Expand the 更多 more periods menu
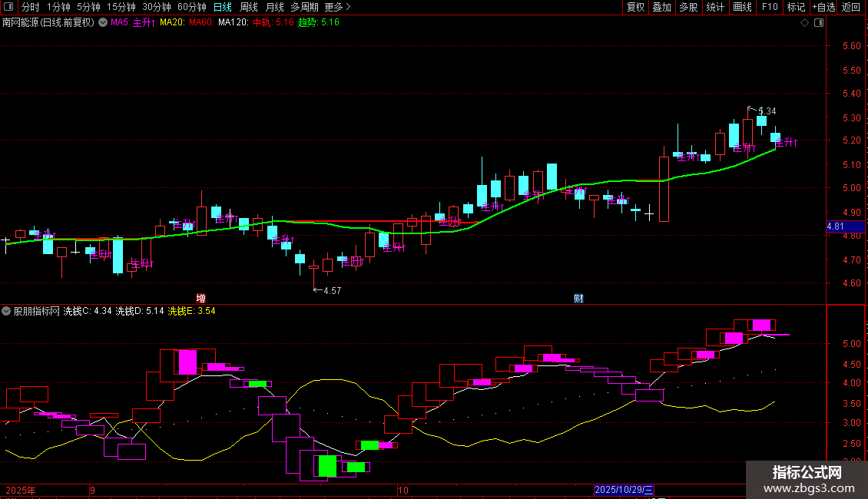The image size is (868, 499). tap(337, 7)
